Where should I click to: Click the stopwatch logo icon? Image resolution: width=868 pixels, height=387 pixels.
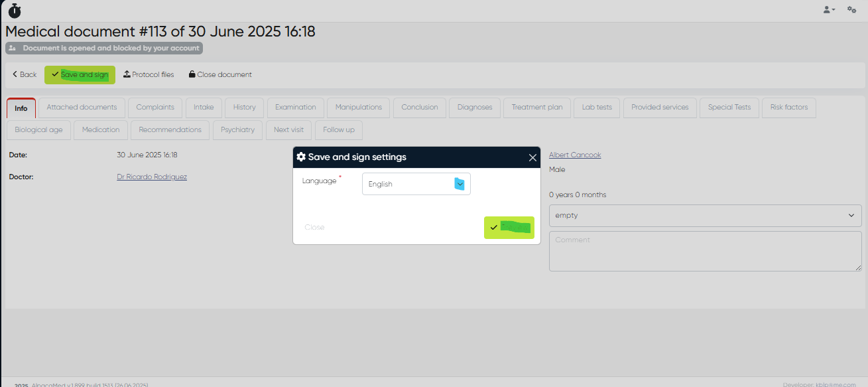15,10
